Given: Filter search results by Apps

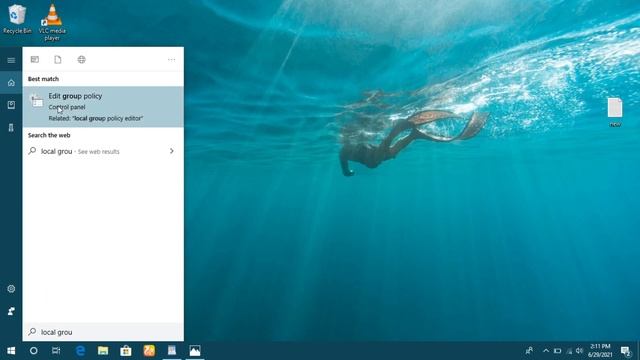Looking at the screenshot, I should pos(35,60).
